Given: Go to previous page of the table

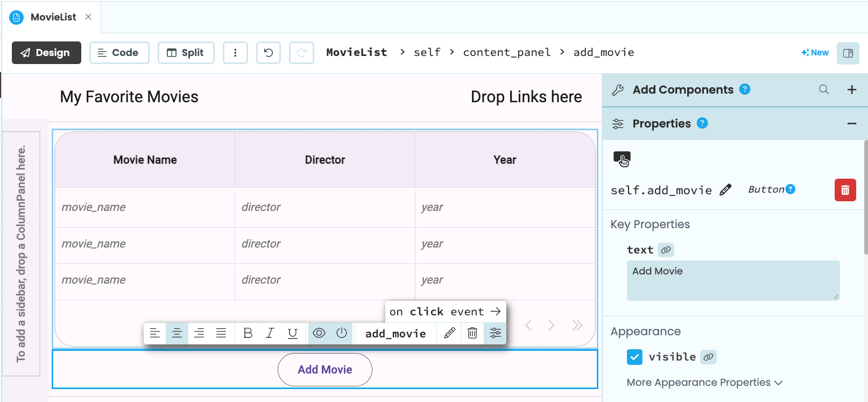Looking at the screenshot, I should tap(528, 325).
